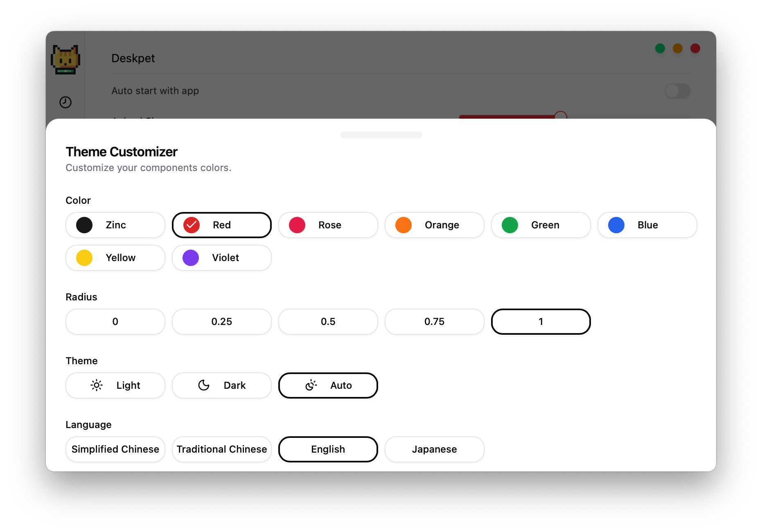Click the Deskpet cat pixel icon

click(65, 59)
